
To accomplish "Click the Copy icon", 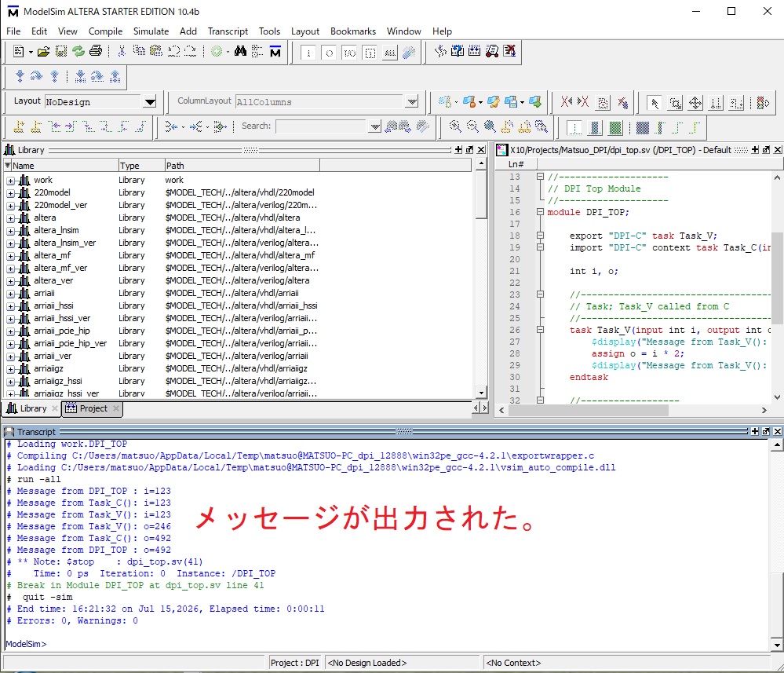I will [139, 51].
